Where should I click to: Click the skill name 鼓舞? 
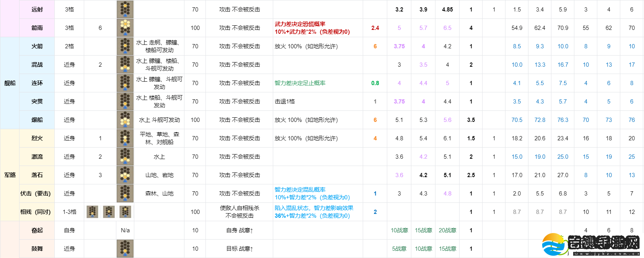click(37, 249)
